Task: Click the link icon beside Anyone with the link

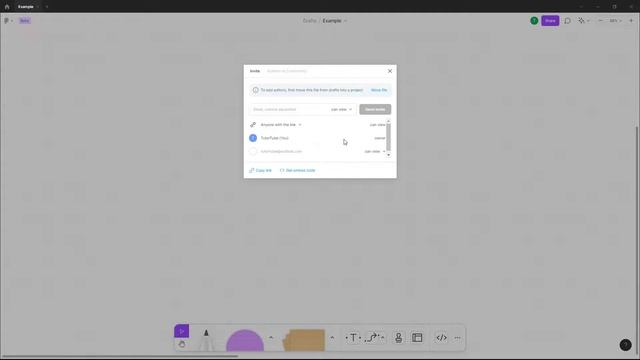Action: click(253, 124)
